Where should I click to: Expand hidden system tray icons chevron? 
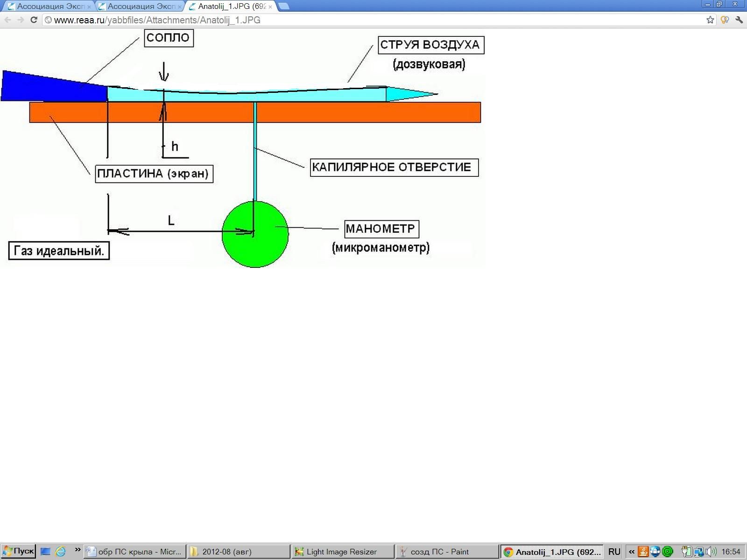(631, 552)
